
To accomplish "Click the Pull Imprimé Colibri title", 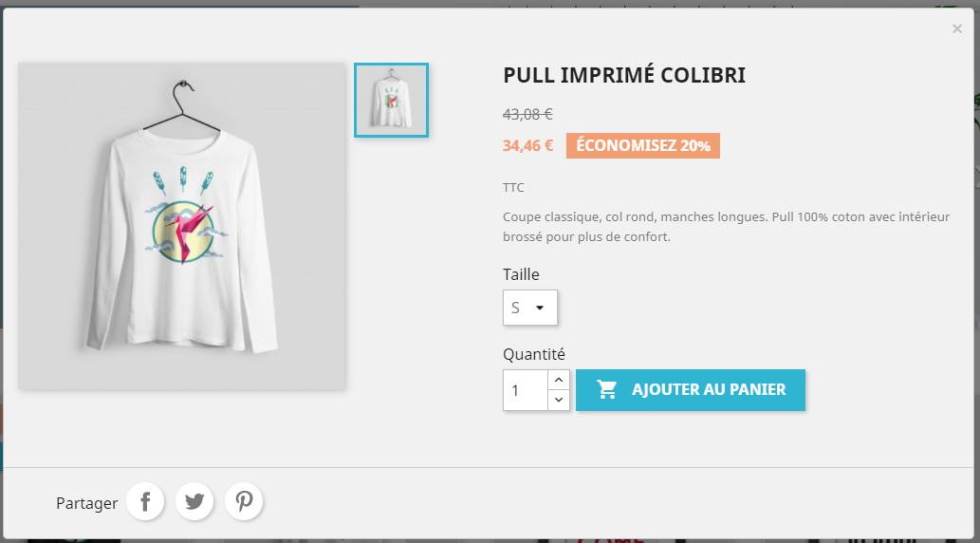I will (x=624, y=76).
